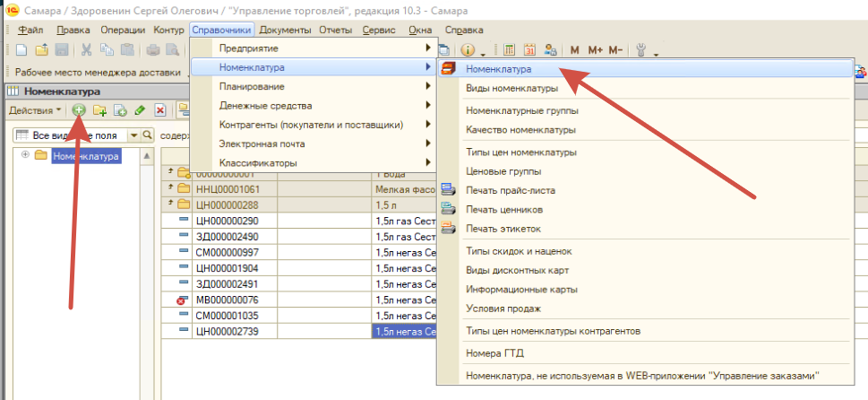Open the calculator icon in toolbar
The height and width of the screenshot is (400, 868).
tap(510, 50)
